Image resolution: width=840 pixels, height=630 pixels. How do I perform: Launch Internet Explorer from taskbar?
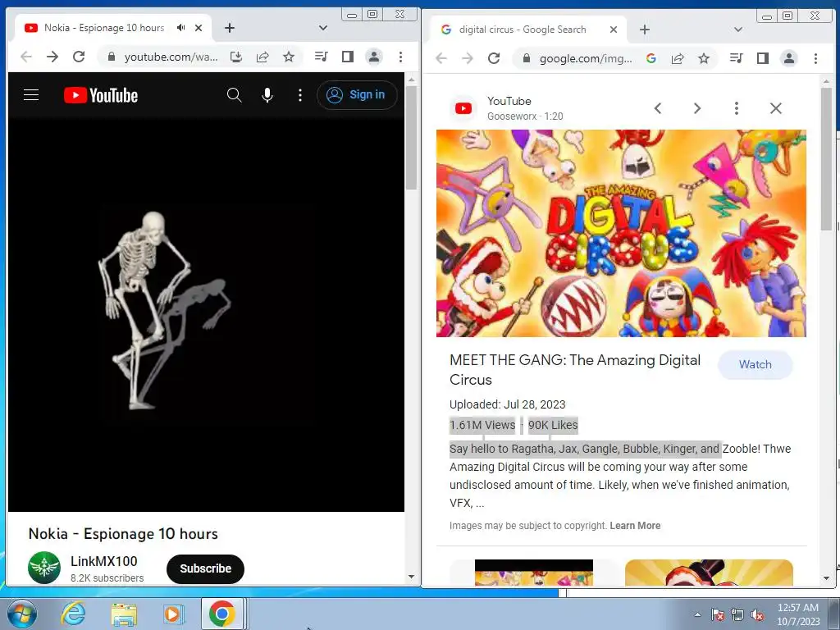(x=72, y=614)
